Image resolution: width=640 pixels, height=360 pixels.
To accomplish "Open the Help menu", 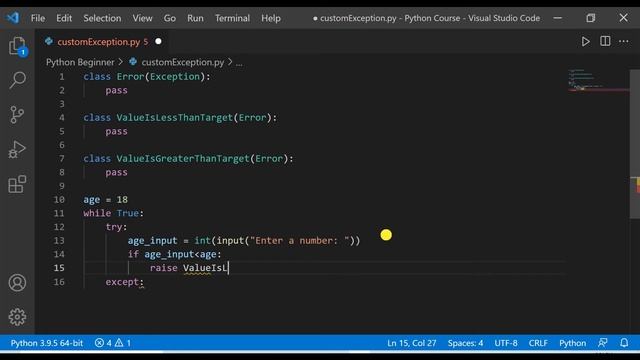I will tap(271, 18).
